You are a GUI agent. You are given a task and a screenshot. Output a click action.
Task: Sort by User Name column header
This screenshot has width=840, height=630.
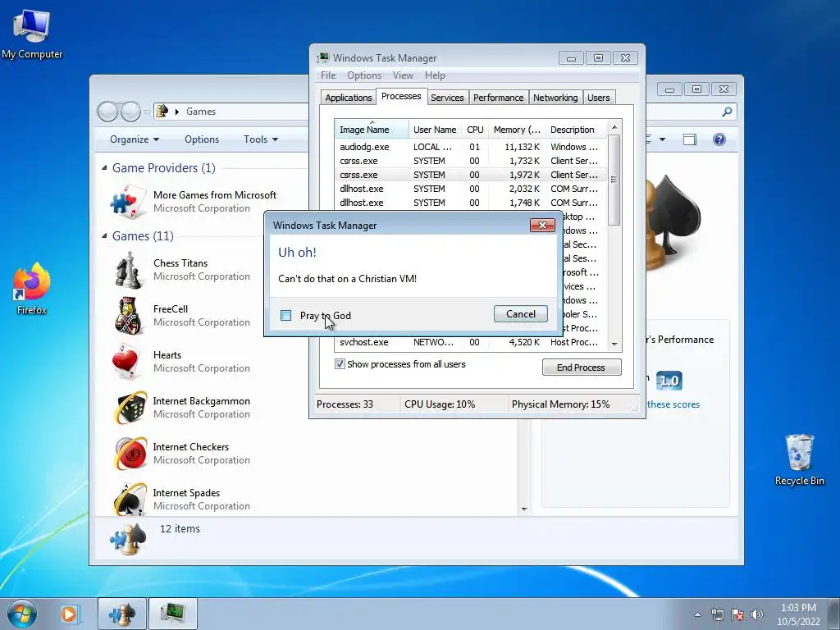pyautogui.click(x=435, y=130)
